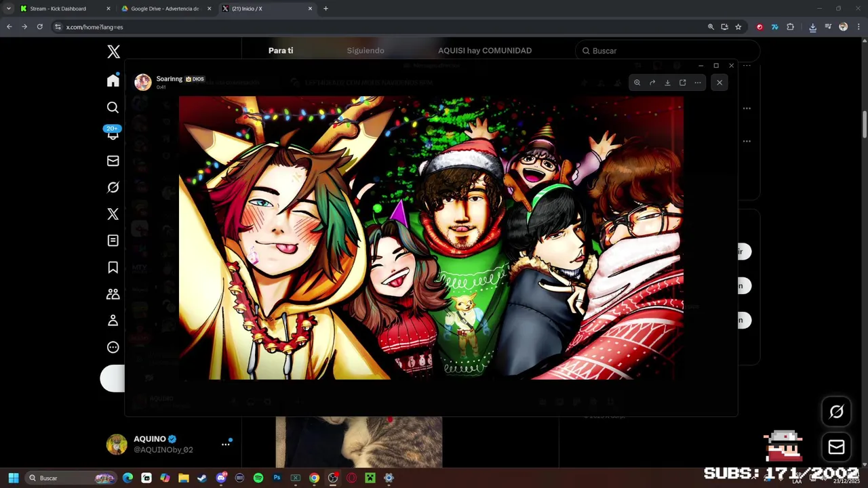Click the taskbar Buscar search box
This screenshot has height=488, width=868.
pos(71,478)
